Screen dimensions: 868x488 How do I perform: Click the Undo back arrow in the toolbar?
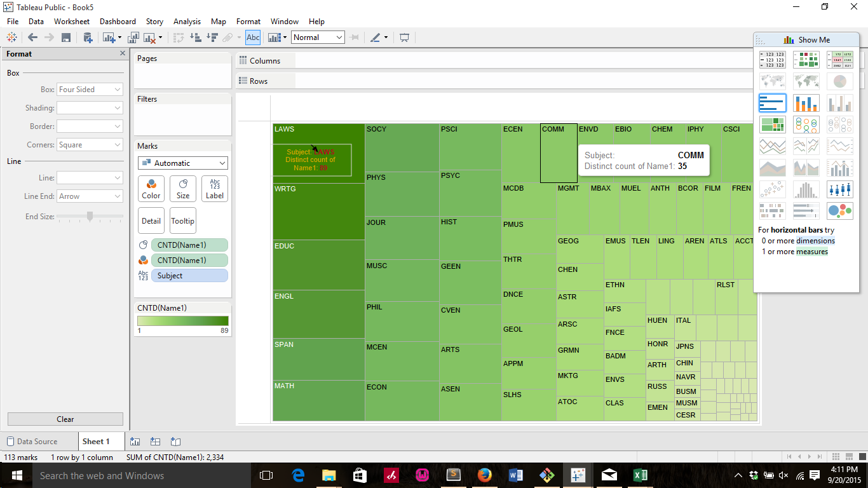point(33,37)
